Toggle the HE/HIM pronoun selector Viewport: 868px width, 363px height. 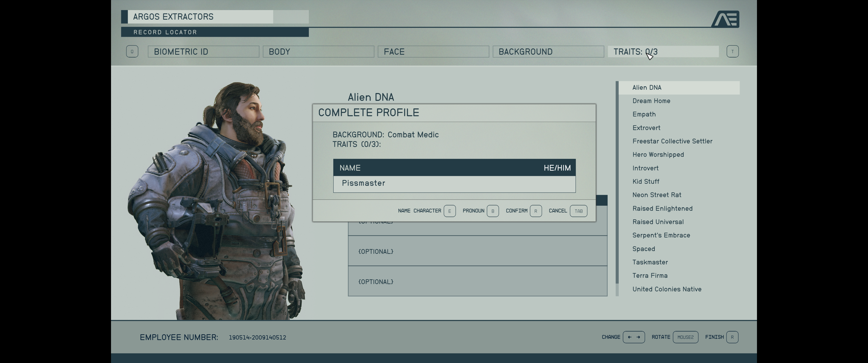coord(557,168)
